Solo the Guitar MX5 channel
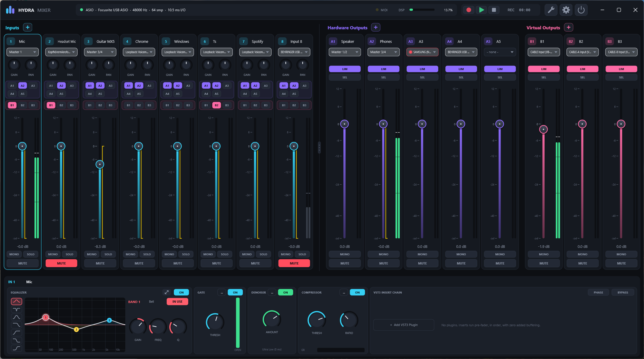644x359 pixels. click(108, 254)
